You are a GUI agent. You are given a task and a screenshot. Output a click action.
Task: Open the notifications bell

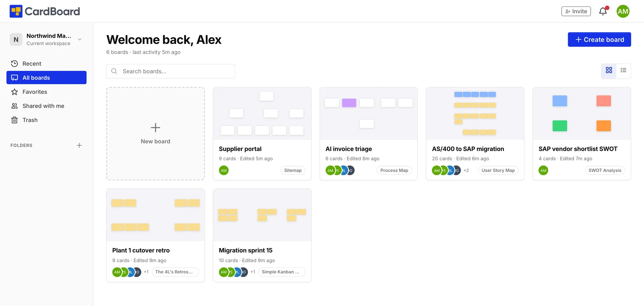tap(603, 11)
